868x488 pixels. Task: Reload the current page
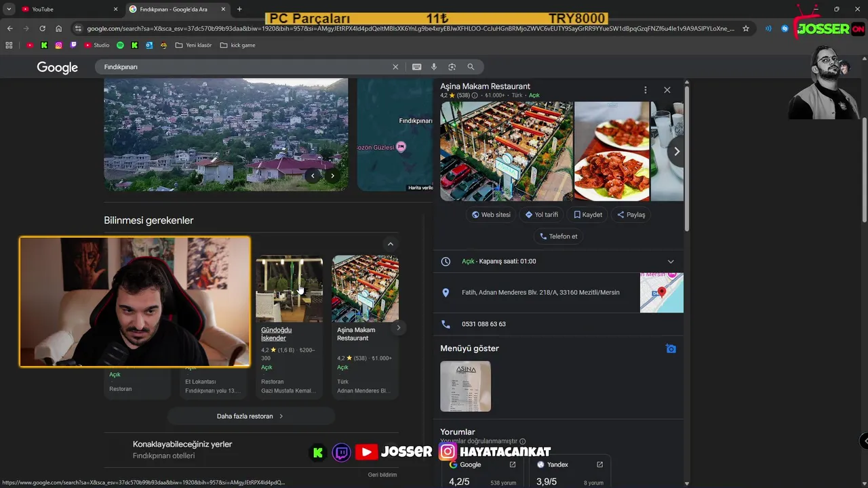click(x=42, y=28)
